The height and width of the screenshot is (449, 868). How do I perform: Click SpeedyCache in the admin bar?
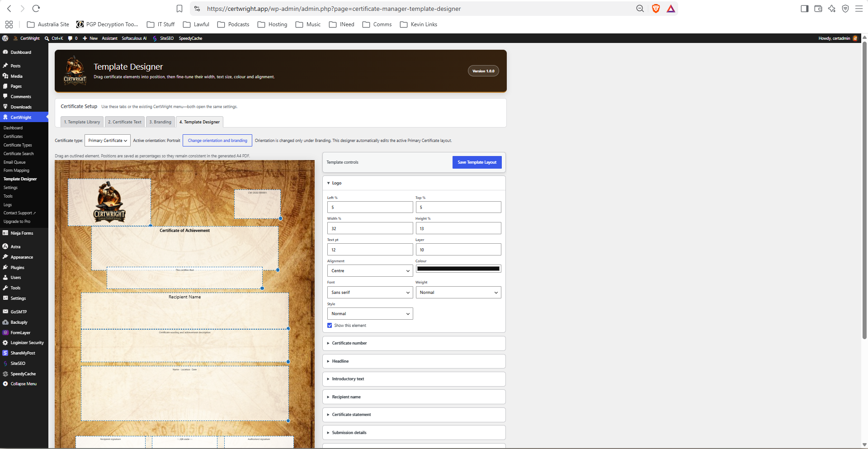(x=190, y=38)
